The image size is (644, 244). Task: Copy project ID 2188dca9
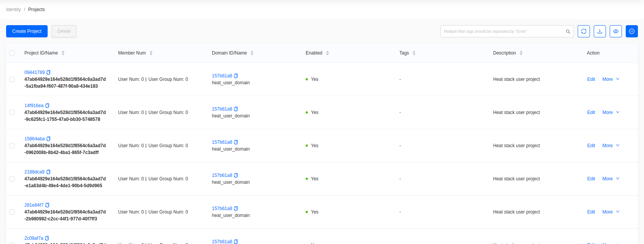pyautogui.click(x=48, y=172)
